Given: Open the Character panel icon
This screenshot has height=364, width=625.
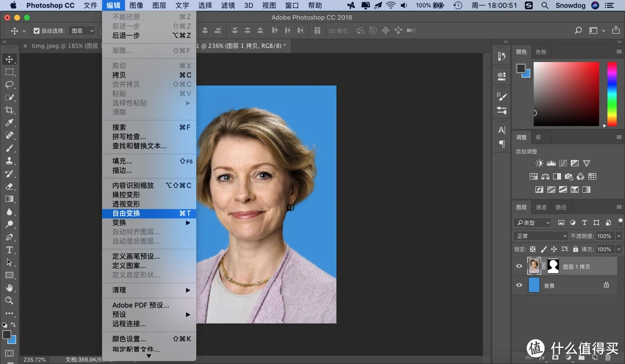Looking at the screenshot, I should pos(502,130).
